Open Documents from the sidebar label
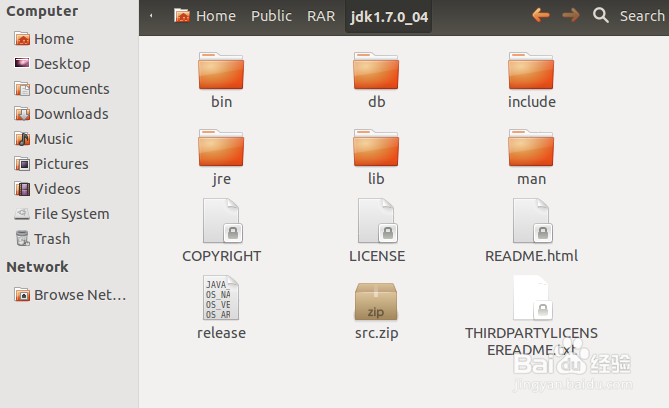This screenshot has height=408, width=669. point(72,89)
